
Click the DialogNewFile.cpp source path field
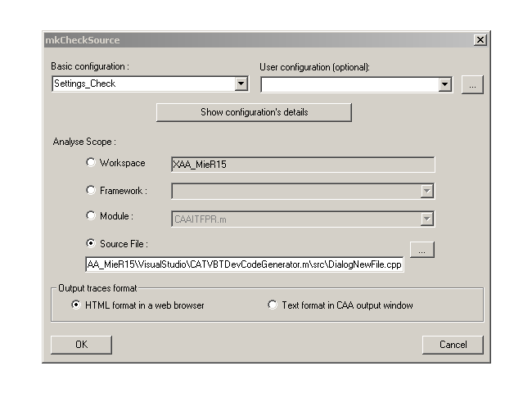coord(244,264)
